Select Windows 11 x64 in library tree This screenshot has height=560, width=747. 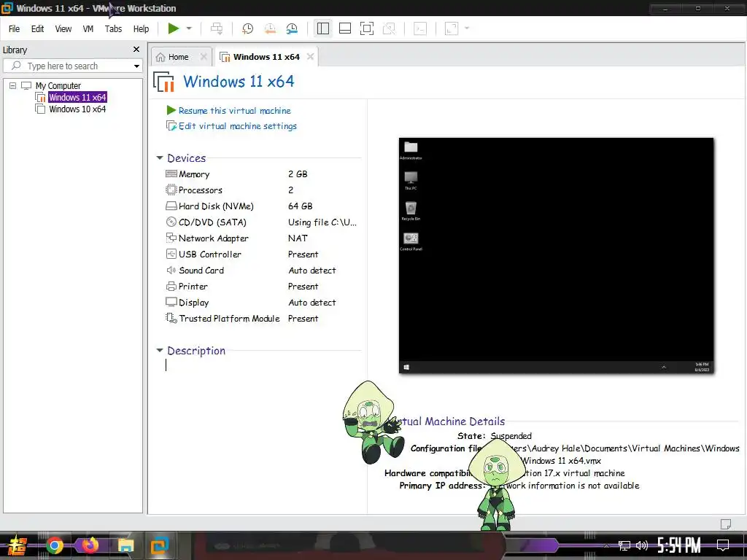click(77, 97)
